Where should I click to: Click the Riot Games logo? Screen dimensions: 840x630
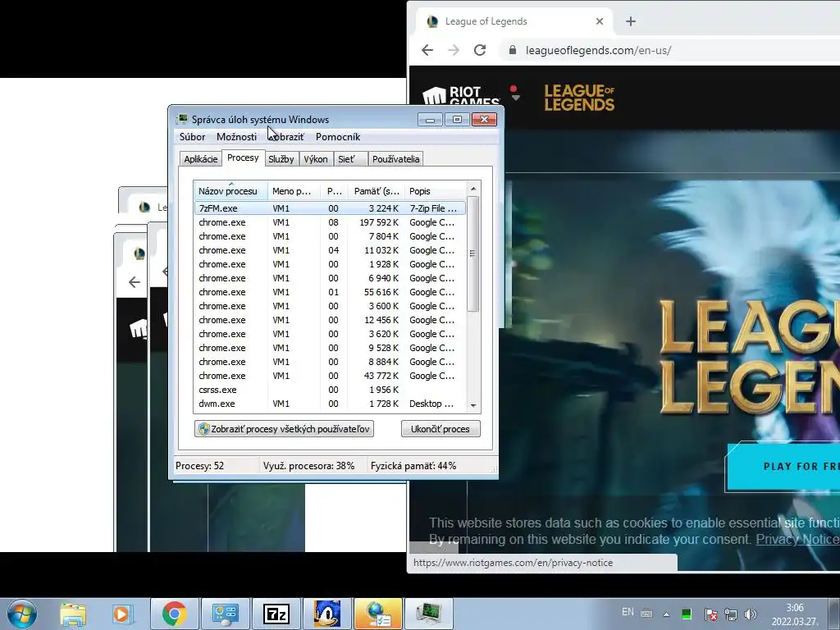click(461, 96)
